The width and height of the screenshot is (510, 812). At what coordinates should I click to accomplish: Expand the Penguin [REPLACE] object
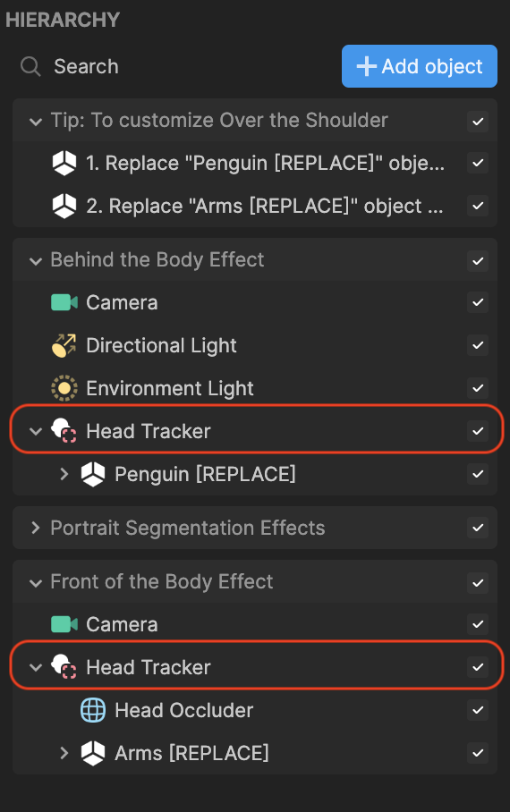point(64,474)
